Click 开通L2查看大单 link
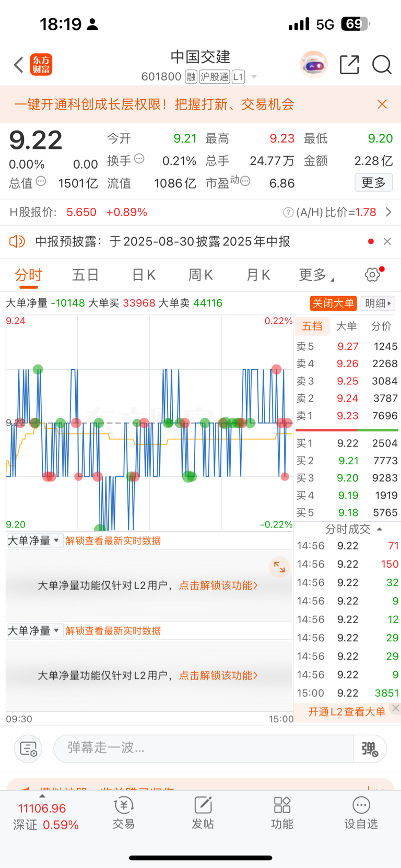401x868 pixels. (x=347, y=712)
